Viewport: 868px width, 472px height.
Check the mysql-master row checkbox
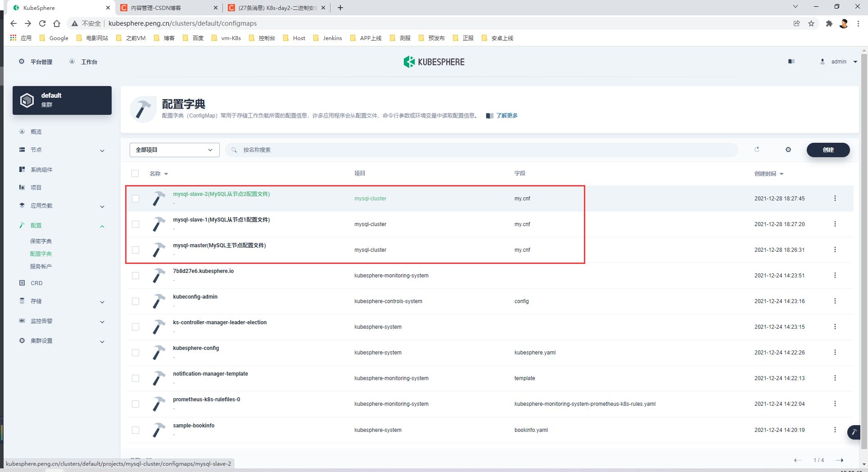tap(136, 250)
